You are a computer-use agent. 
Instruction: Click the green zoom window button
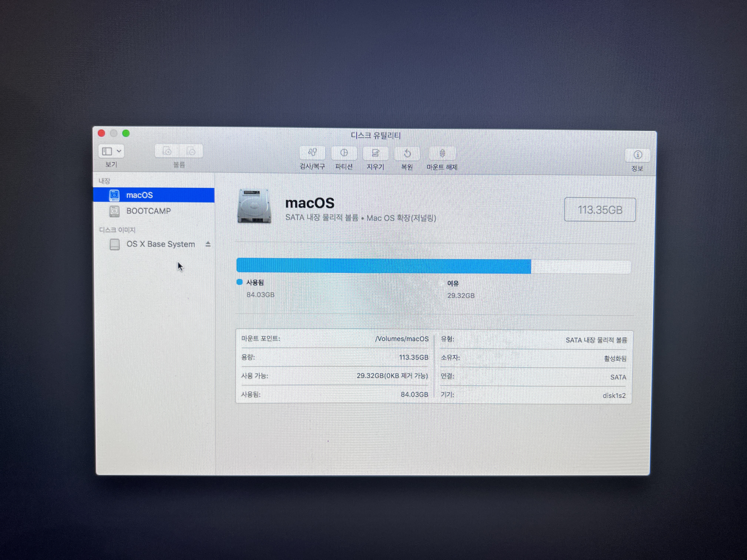click(x=126, y=134)
